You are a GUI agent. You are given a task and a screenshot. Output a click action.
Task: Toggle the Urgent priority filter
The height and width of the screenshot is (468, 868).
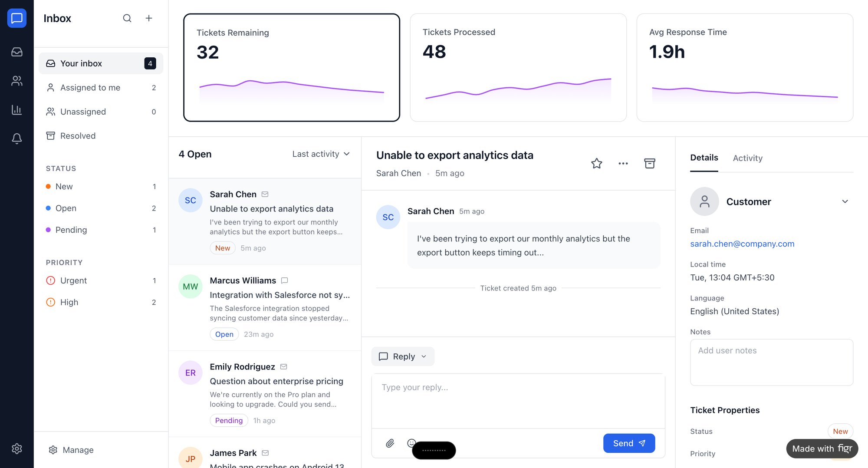pyautogui.click(x=73, y=280)
